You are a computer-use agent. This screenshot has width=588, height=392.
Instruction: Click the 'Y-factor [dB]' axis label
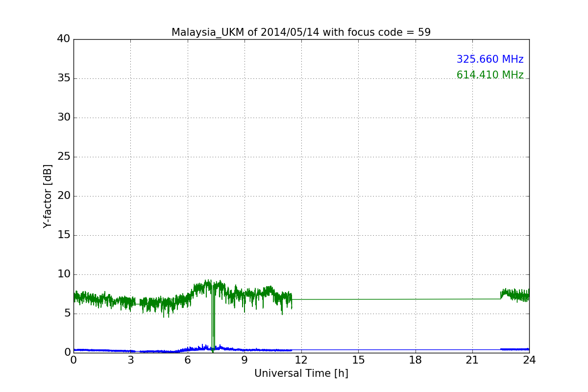pyautogui.click(x=48, y=196)
